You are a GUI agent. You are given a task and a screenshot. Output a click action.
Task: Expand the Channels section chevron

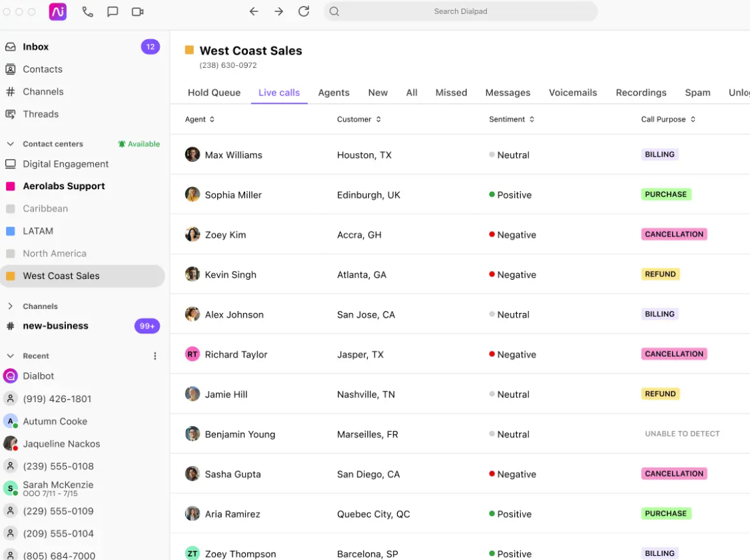point(10,306)
